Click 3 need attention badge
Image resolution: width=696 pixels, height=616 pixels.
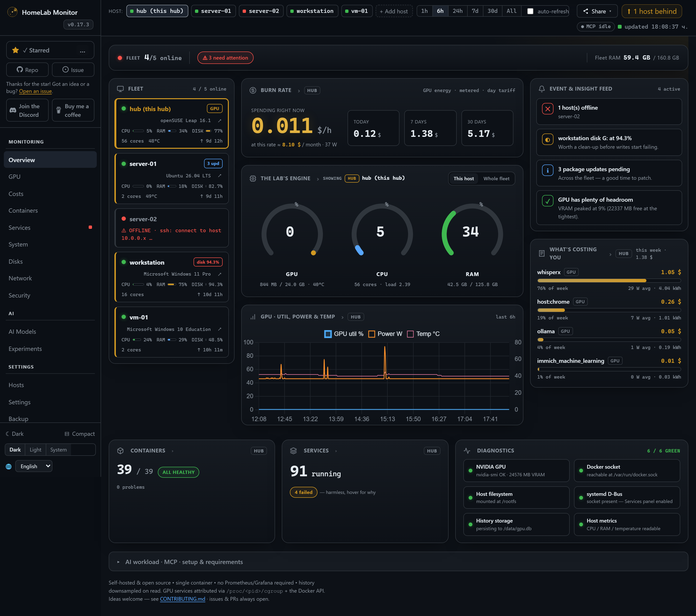(225, 58)
